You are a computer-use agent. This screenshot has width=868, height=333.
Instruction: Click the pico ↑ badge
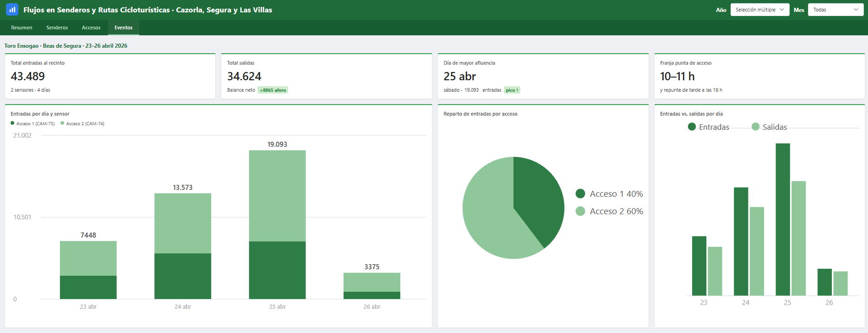(512, 90)
